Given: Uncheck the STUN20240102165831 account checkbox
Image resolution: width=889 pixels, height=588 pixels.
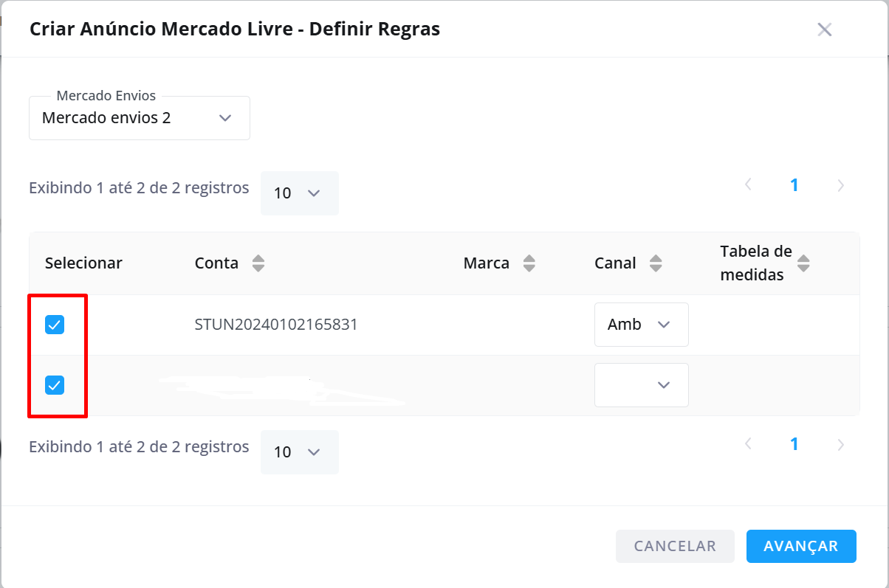Looking at the screenshot, I should pos(55,325).
